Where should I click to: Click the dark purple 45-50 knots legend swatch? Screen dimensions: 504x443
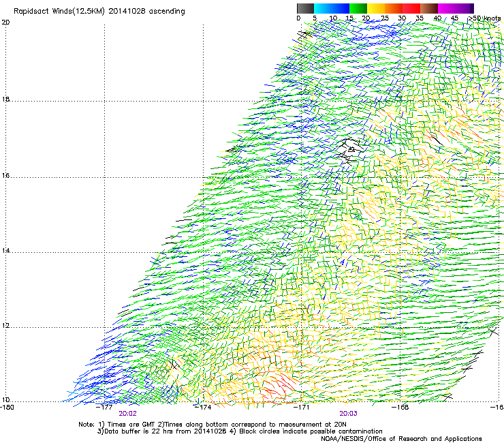[x=464, y=8]
